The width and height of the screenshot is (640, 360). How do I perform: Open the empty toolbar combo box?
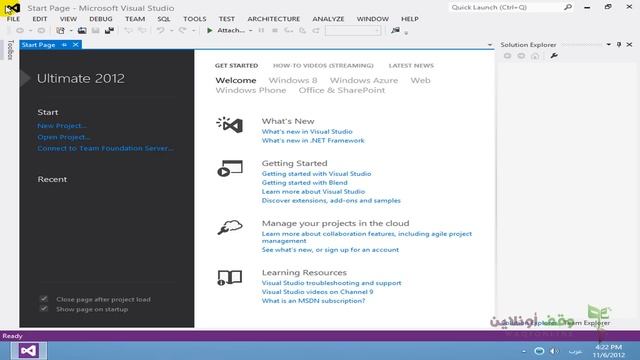click(x=353, y=30)
